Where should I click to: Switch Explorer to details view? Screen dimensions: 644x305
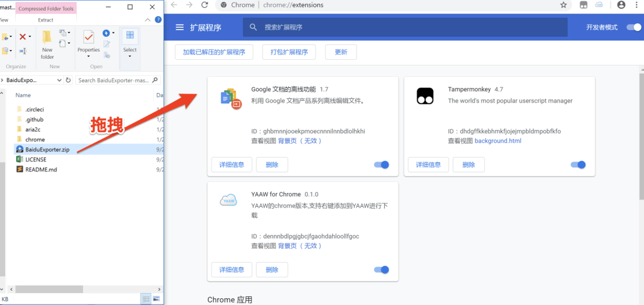click(x=146, y=299)
